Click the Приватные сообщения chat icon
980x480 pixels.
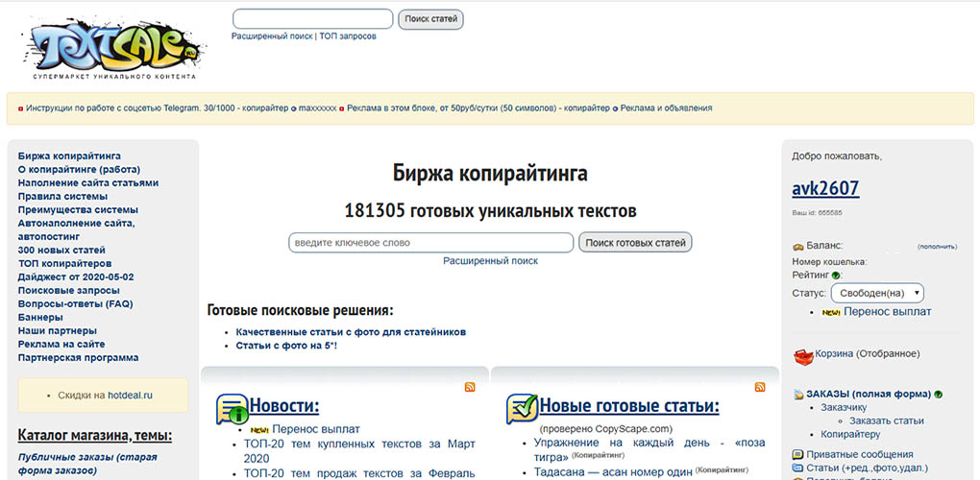click(797, 454)
